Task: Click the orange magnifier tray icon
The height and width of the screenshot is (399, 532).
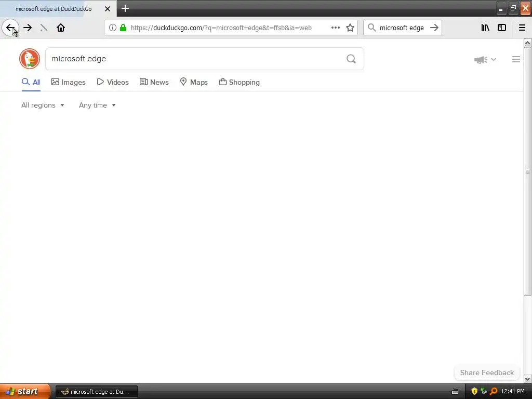Action: click(x=494, y=392)
